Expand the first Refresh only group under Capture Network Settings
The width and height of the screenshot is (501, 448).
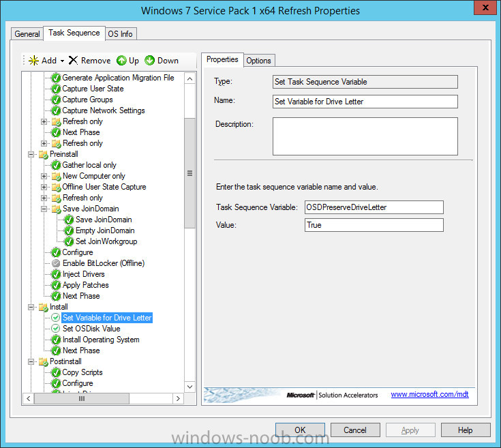click(44, 121)
